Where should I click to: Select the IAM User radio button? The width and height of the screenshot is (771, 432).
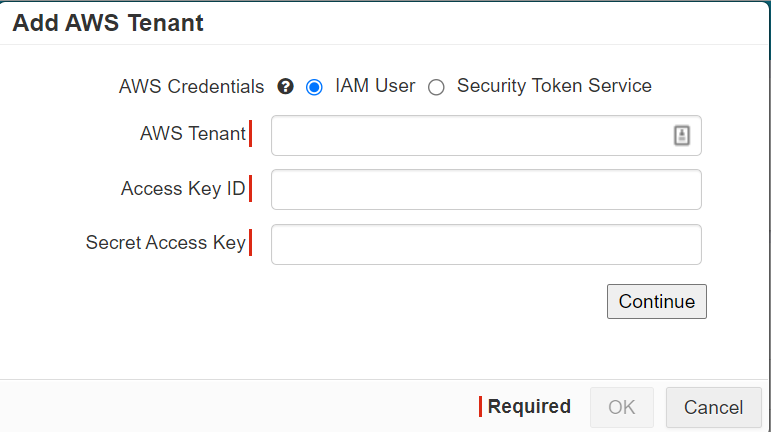click(x=314, y=87)
